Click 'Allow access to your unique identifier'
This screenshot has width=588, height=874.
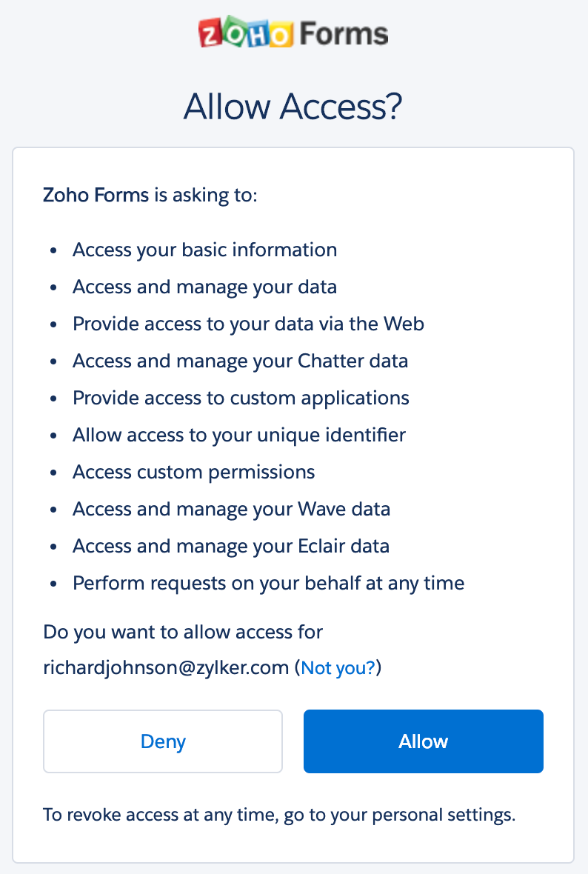point(238,435)
